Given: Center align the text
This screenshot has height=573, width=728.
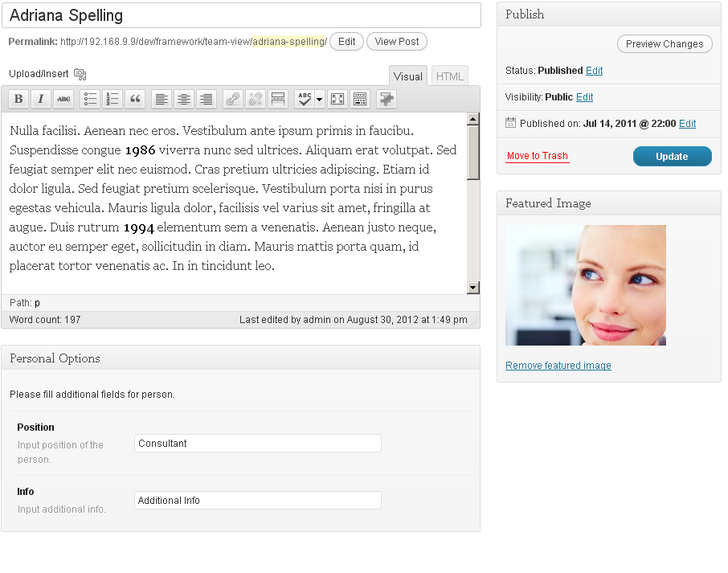Looking at the screenshot, I should (184, 99).
